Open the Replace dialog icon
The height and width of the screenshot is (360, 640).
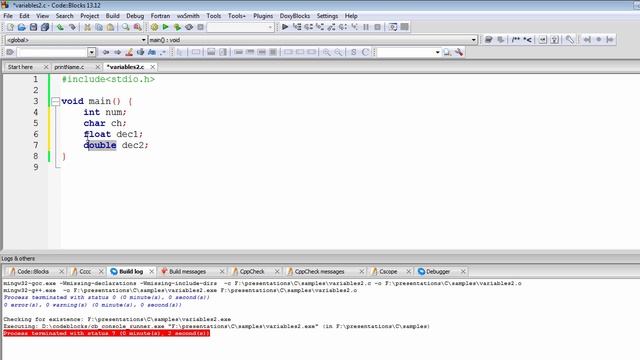138,27
